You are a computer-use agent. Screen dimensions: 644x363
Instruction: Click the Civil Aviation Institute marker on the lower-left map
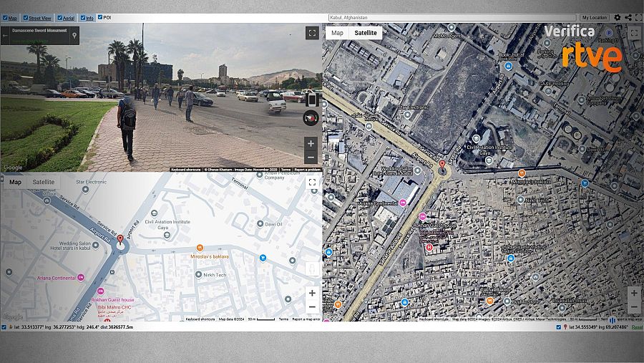coord(167,235)
